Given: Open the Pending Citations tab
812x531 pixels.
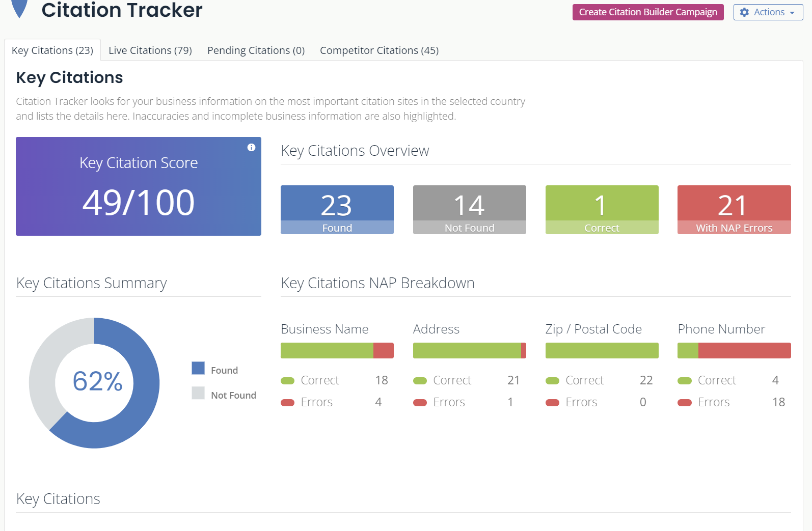Looking at the screenshot, I should [256, 50].
